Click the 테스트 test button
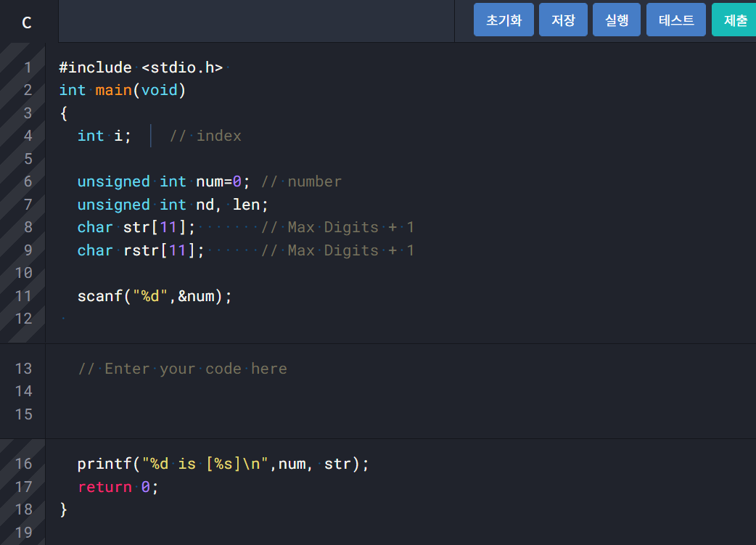The width and height of the screenshot is (756, 545). click(x=676, y=20)
